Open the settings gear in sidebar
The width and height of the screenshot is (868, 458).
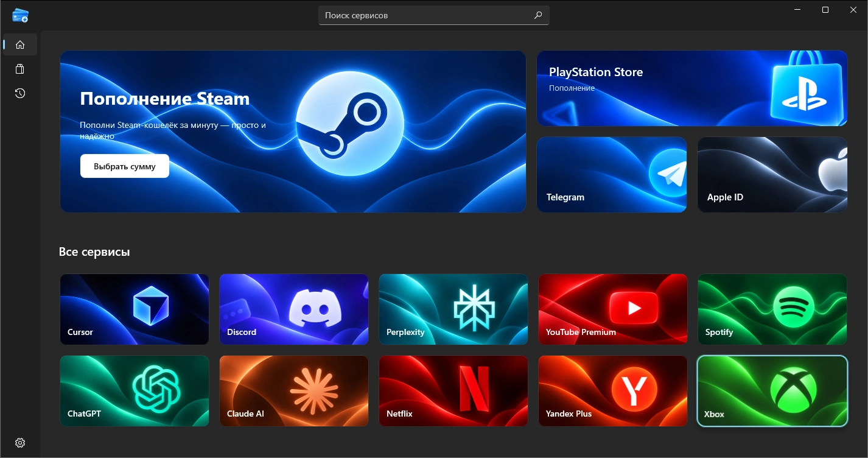20,443
